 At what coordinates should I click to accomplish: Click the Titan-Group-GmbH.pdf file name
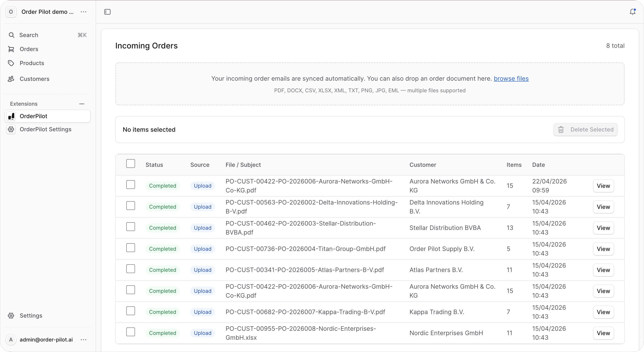pos(305,249)
